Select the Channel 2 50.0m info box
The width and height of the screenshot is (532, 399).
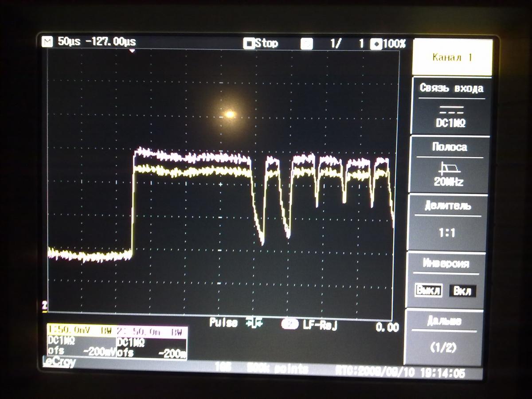coord(151,343)
